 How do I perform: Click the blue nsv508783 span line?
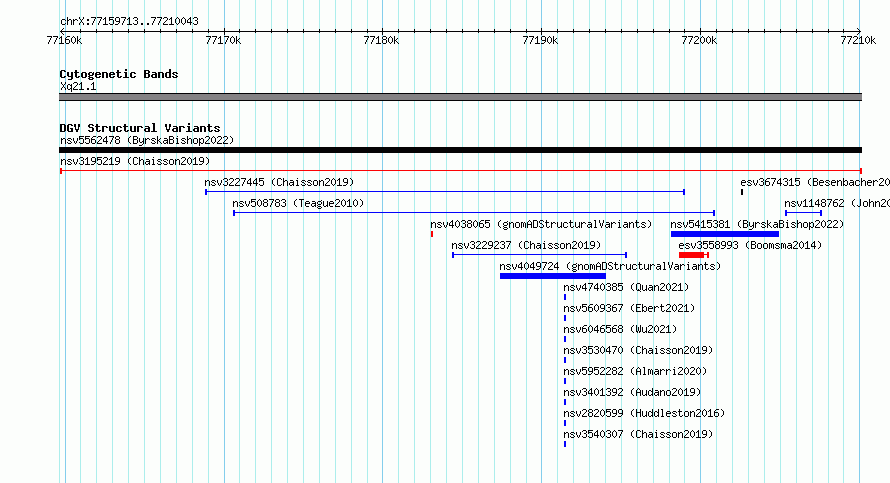474,213
